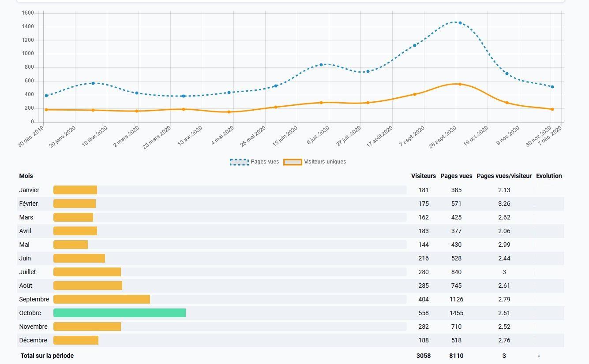Viewport: 589px width, 364px height.
Task: Click the total pages vues value 8110
Action: [x=456, y=356]
